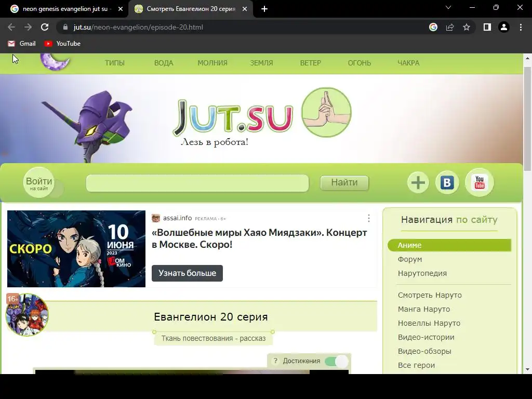Switch to Смотреть Евангелион 20 серия tab
This screenshot has width=532, height=399.
pyautogui.click(x=191, y=9)
